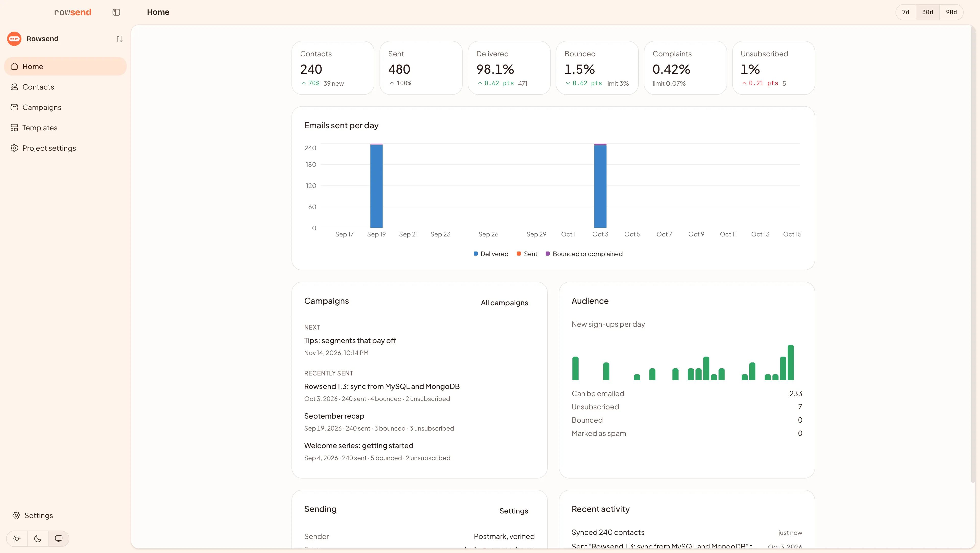Open the Complaints 0.42% stat card
The image size is (980, 553).
(685, 68)
